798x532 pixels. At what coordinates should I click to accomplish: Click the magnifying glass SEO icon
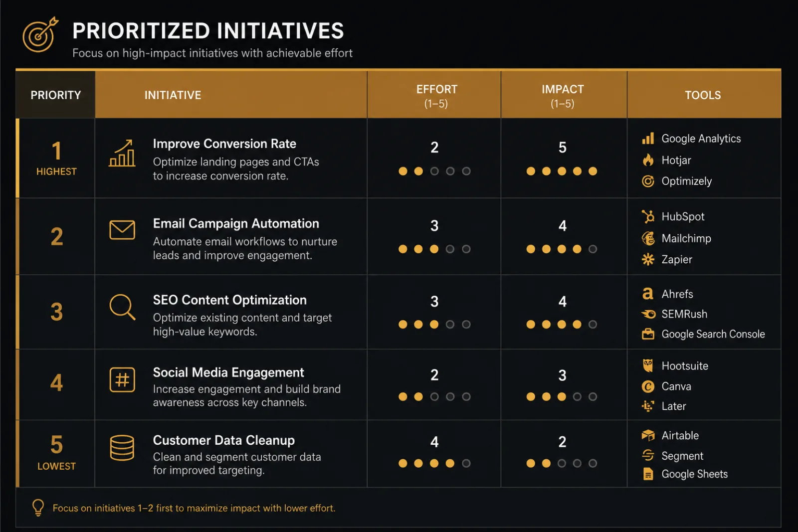pyautogui.click(x=122, y=307)
